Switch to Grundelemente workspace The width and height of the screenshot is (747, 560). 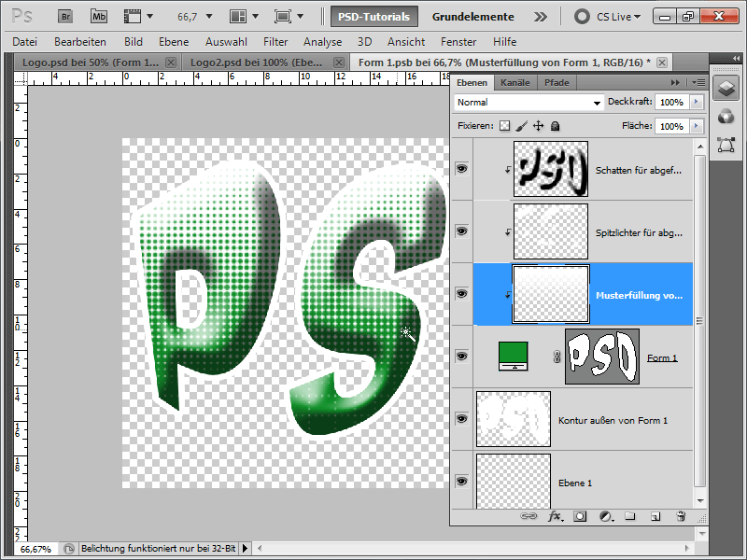click(472, 17)
